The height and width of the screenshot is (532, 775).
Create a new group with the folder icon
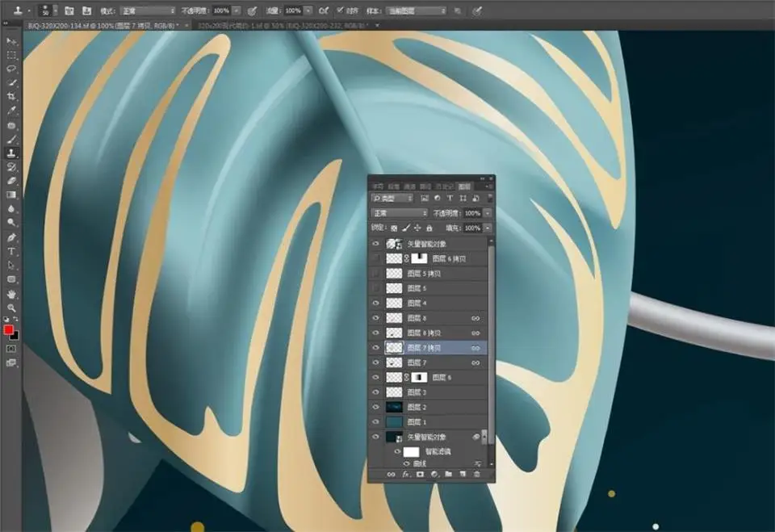pos(448,475)
